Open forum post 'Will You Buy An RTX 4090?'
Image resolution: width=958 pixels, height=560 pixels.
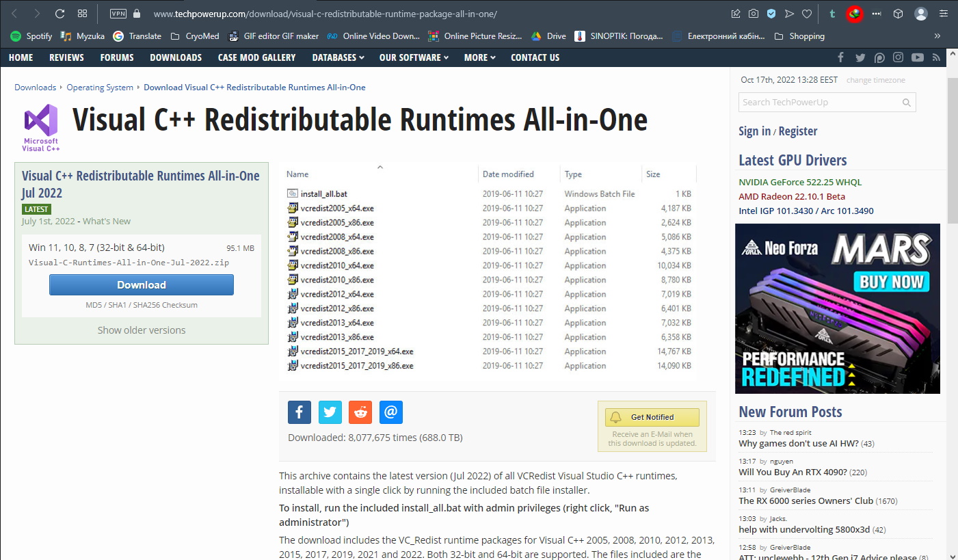(793, 472)
